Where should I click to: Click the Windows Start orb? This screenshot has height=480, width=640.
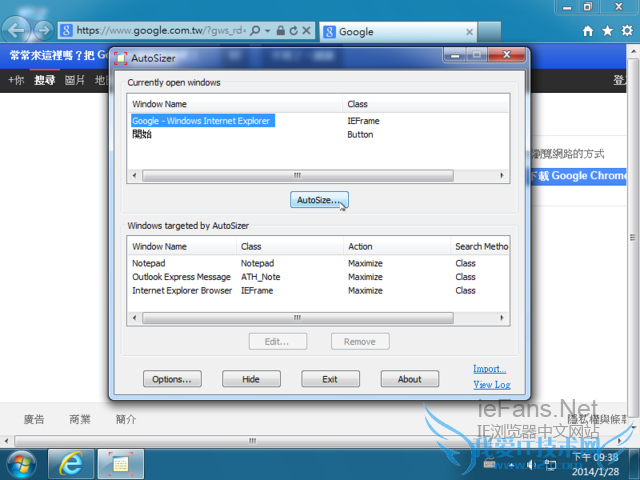coord(22,463)
